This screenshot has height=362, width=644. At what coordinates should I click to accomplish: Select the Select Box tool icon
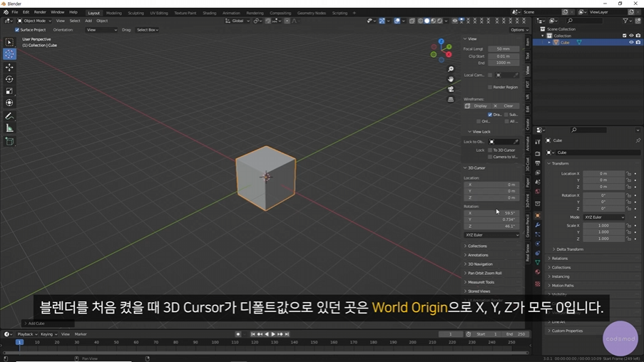coord(9,42)
